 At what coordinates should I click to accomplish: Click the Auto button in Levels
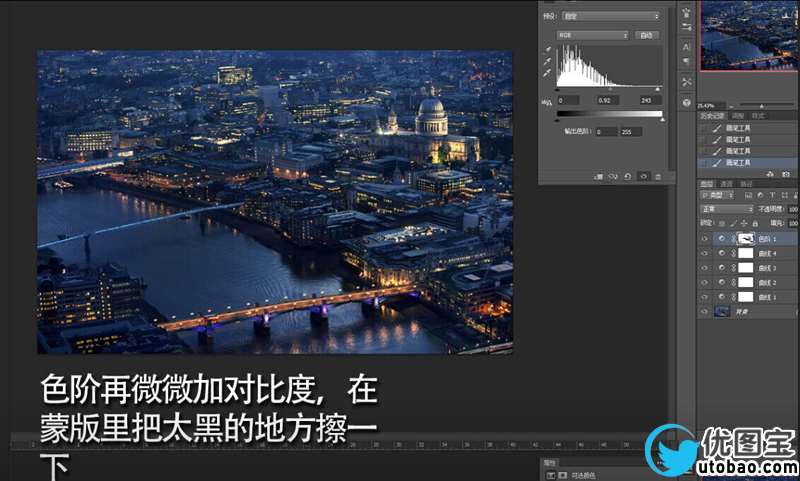point(647,35)
